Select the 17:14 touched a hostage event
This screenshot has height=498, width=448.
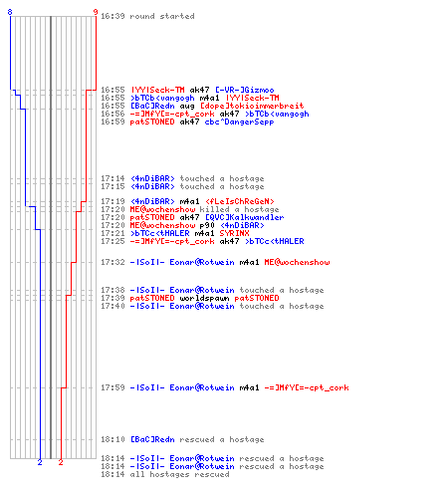click(x=182, y=178)
